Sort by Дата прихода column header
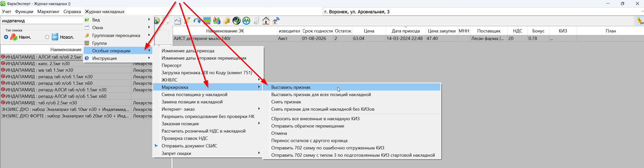Viewport: 644px width, 168px height. [405, 31]
